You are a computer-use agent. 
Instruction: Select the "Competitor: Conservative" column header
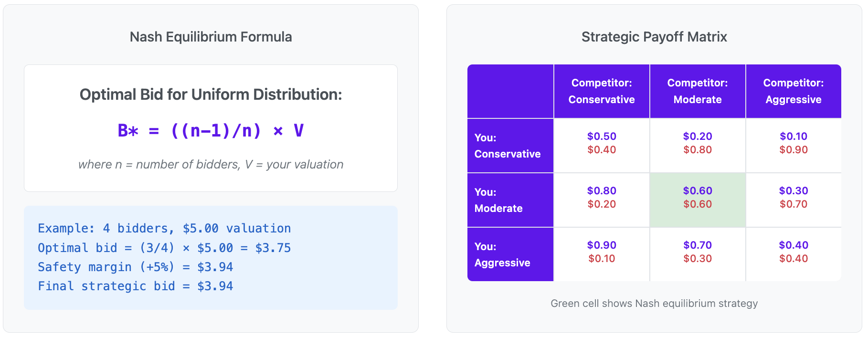(602, 91)
